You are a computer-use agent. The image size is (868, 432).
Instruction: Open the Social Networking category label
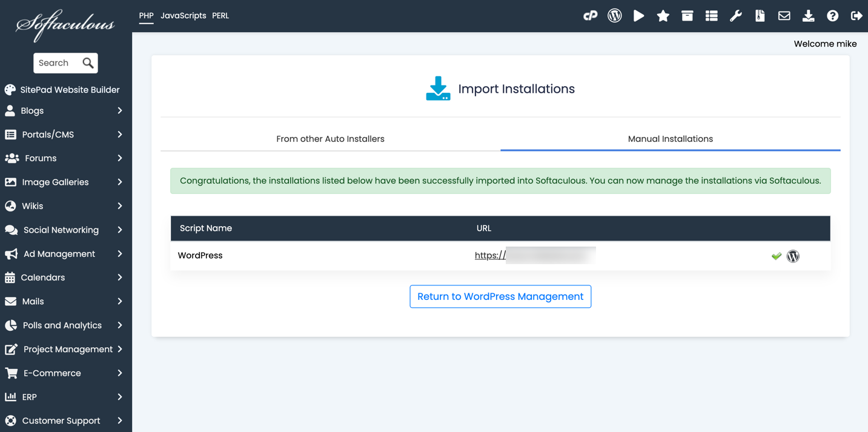point(61,230)
